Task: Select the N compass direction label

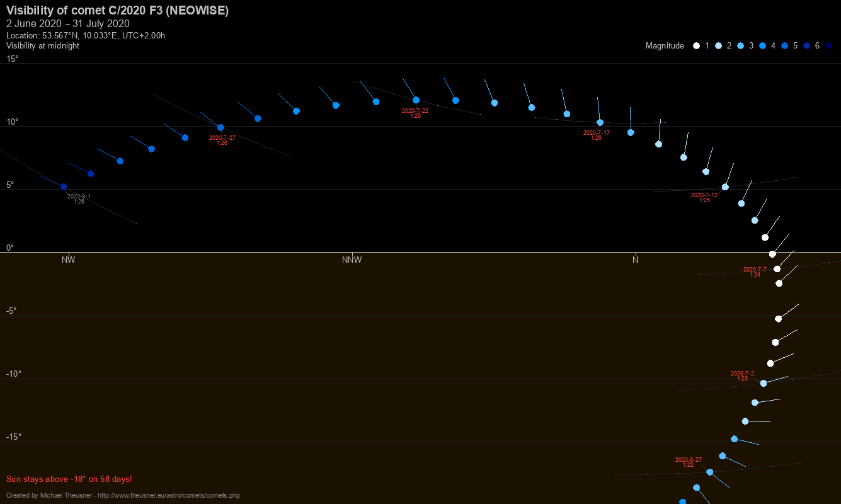Action: (636, 260)
